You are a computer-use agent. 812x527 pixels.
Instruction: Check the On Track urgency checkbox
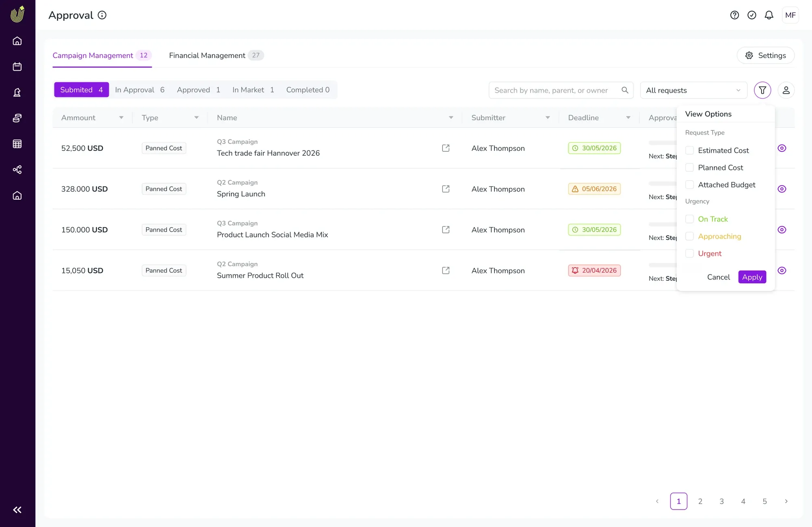point(689,219)
